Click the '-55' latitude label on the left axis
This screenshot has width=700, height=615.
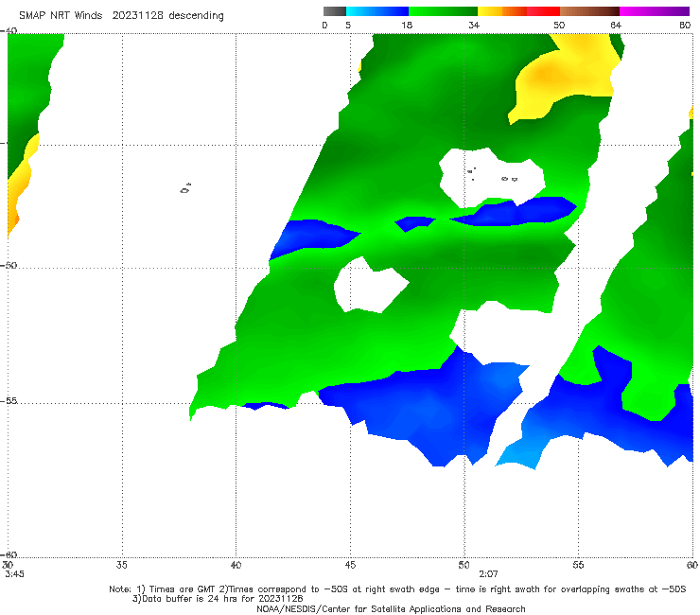pos(9,401)
